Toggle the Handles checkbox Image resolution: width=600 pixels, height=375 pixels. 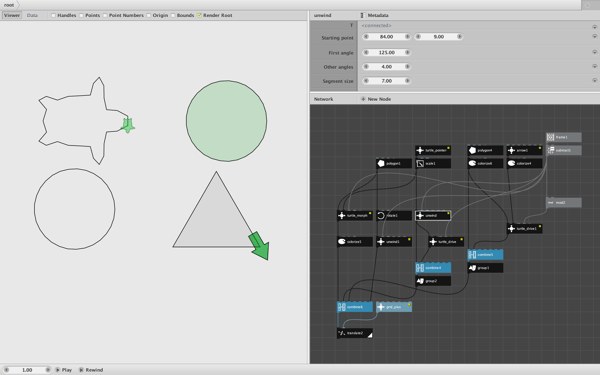(x=53, y=15)
